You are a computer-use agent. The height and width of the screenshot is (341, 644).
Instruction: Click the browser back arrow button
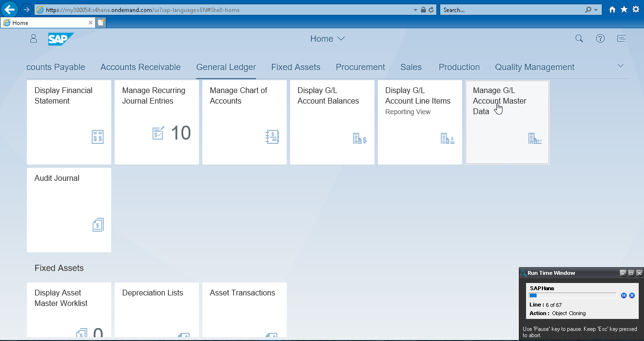pos(10,10)
